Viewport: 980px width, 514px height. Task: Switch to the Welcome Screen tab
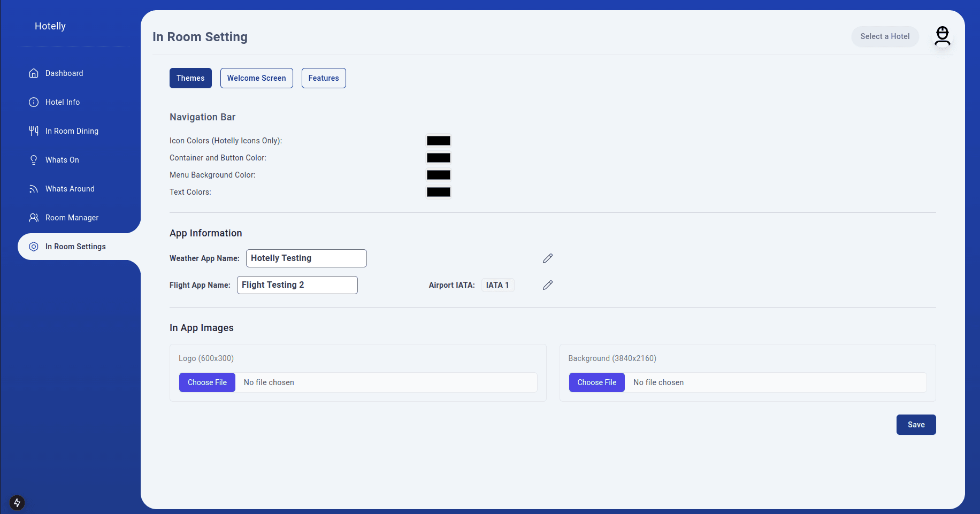[x=256, y=78]
